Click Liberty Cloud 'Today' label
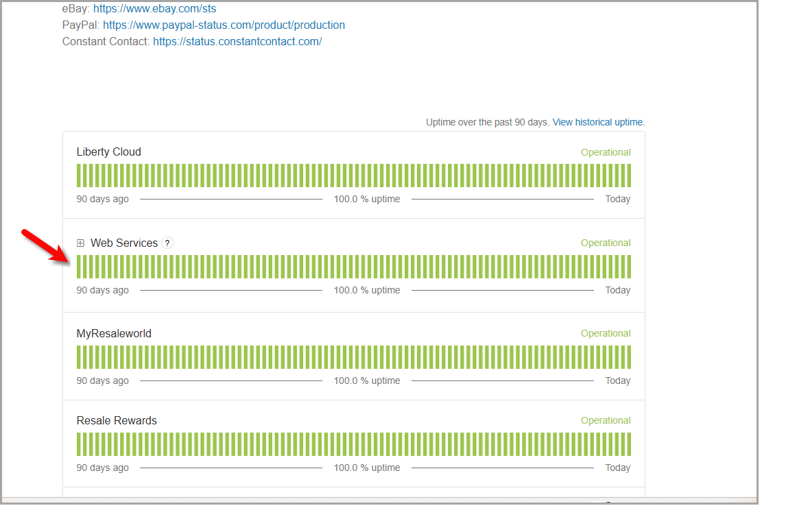786x532 pixels. click(x=617, y=199)
